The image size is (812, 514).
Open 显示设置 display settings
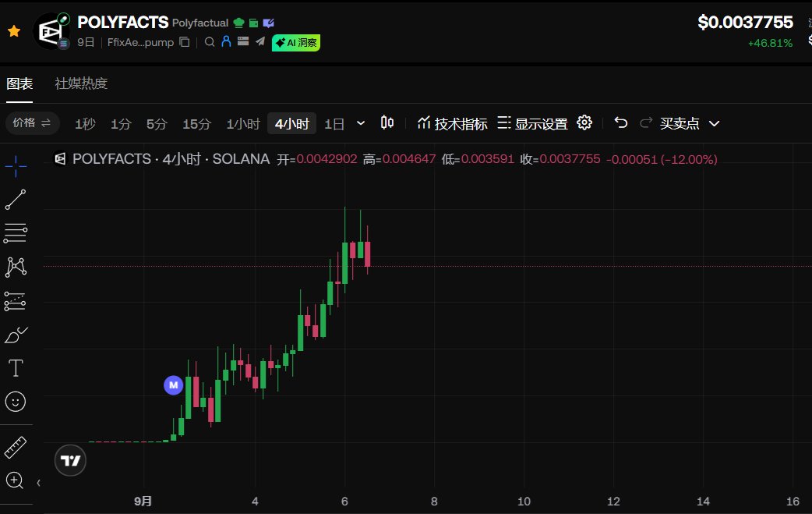click(532, 123)
